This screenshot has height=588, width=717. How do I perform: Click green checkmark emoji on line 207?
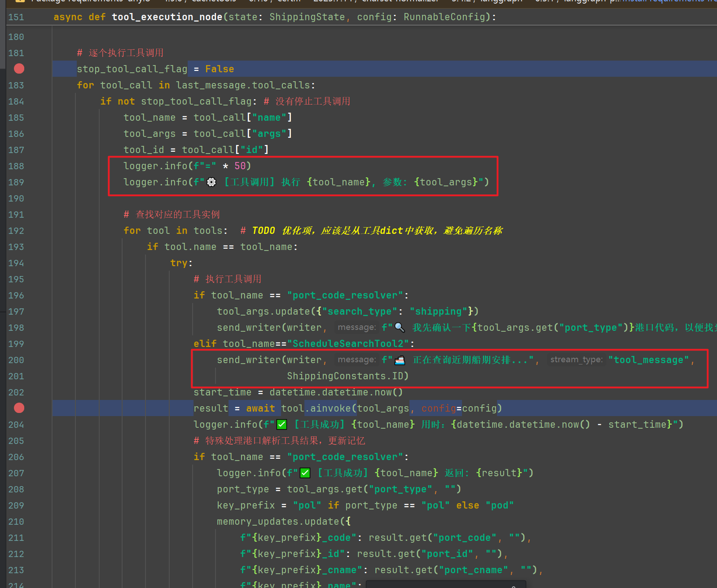click(x=305, y=473)
